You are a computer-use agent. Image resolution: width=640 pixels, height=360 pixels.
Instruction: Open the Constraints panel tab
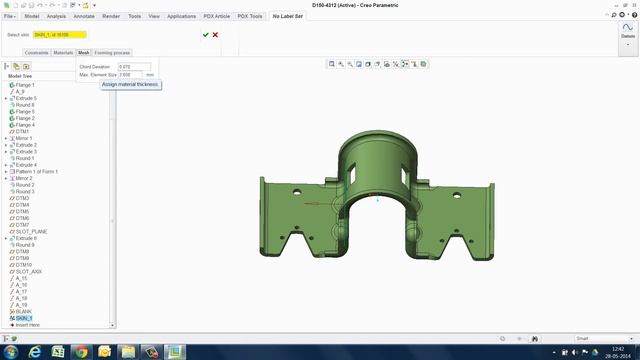click(x=36, y=53)
